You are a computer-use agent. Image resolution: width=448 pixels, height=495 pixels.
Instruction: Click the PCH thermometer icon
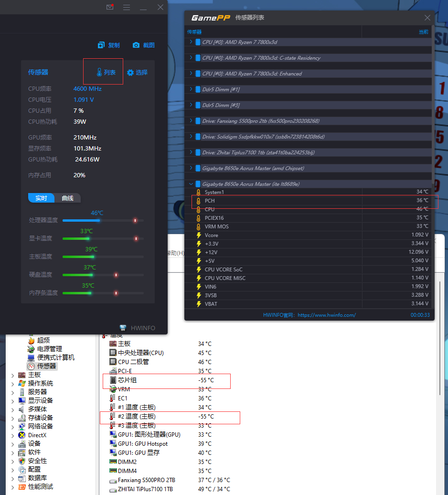point(198,201)
